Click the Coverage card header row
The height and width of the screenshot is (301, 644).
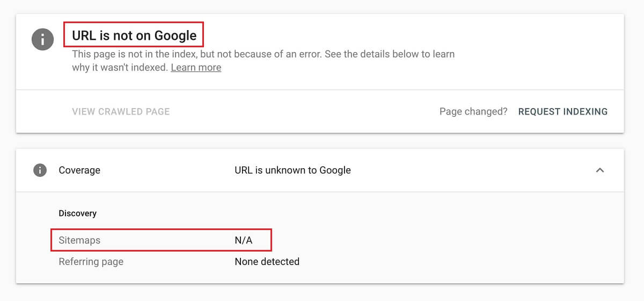pos(320,170)
